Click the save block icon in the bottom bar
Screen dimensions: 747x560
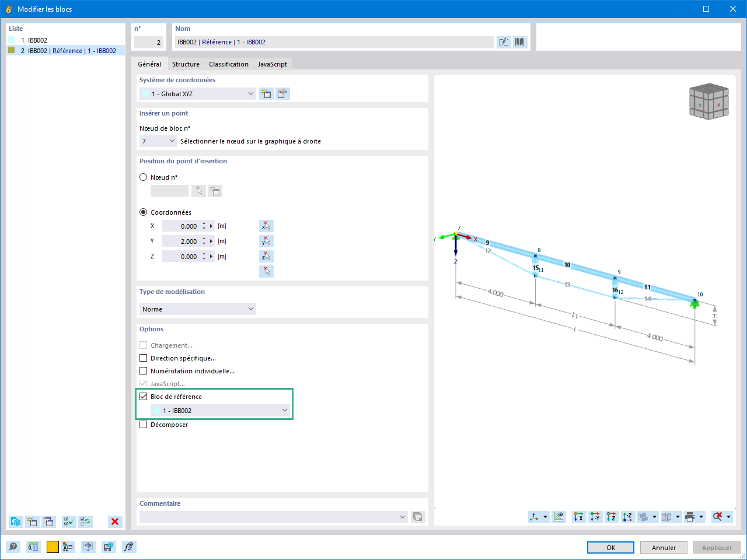109,547
